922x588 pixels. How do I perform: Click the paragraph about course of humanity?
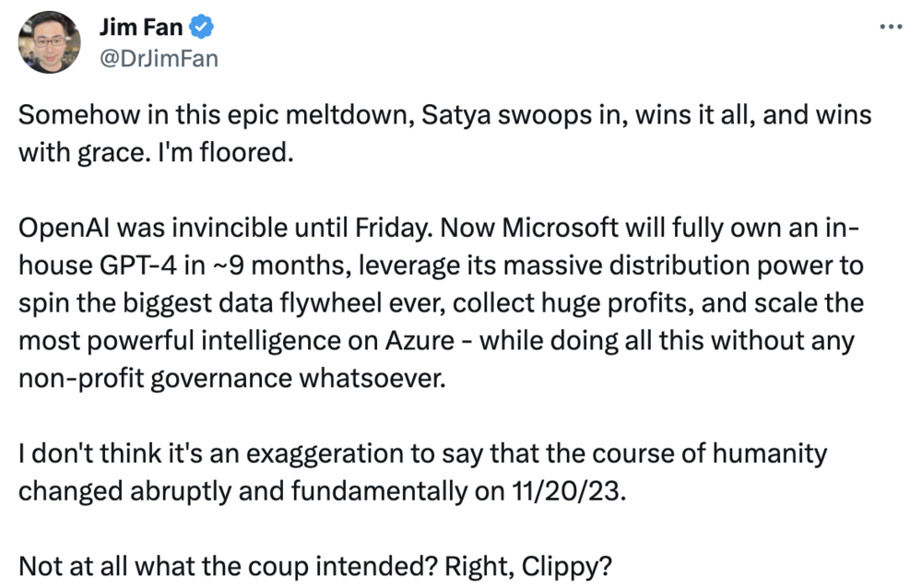[x=422, y=472]
